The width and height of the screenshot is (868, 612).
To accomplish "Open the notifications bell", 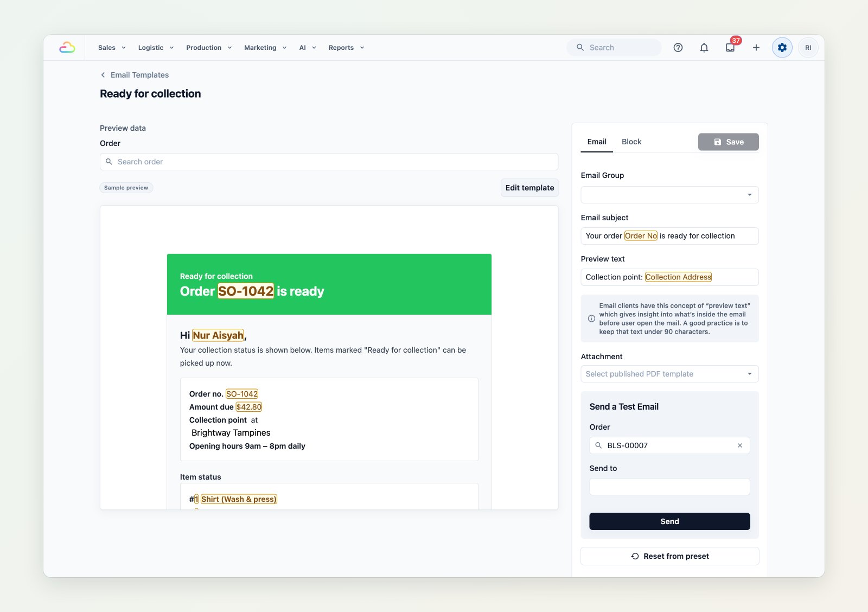I will 704,48.
